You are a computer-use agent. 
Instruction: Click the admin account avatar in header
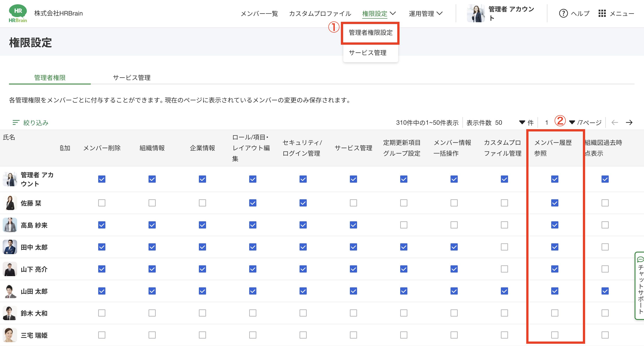click(x=475, y=13)
